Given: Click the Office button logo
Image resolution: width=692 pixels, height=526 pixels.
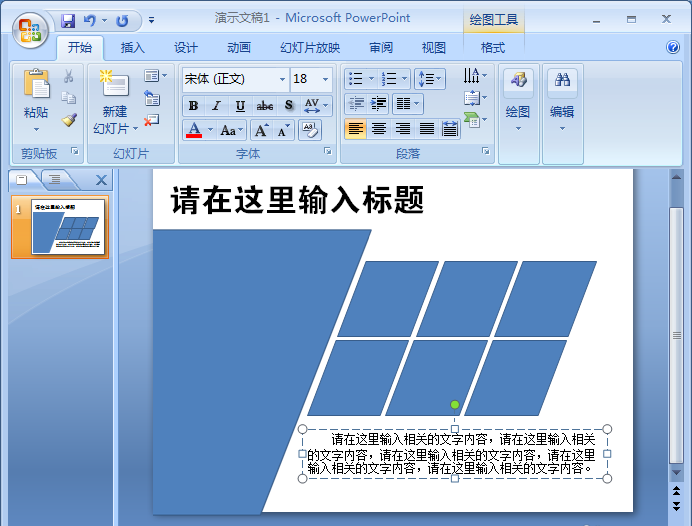Looking at the screenshot, I should click(29, 28).
